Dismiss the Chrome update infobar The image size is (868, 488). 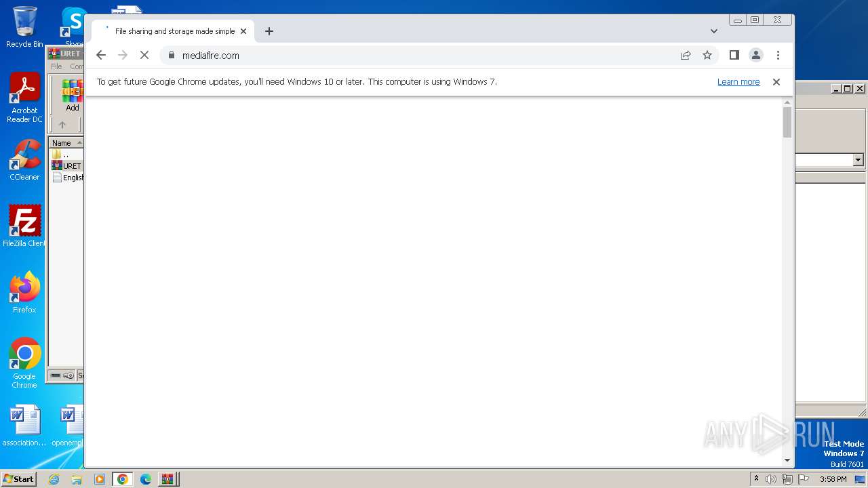pos(776,82)
